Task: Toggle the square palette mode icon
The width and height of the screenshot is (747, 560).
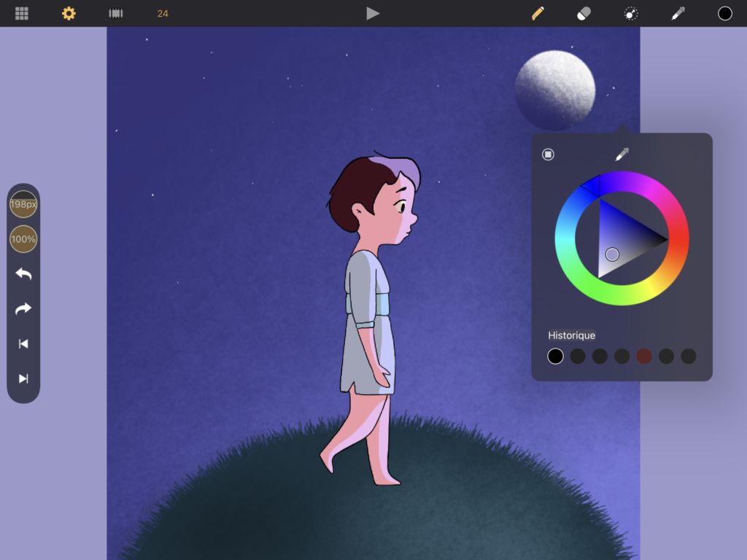Action: pos(548,155)
